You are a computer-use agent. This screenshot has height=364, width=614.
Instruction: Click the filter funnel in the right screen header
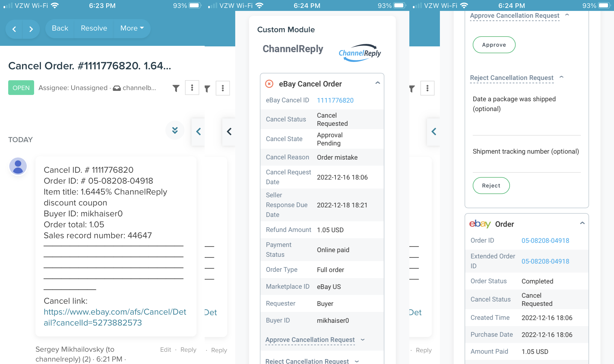[x=412, y=88]
